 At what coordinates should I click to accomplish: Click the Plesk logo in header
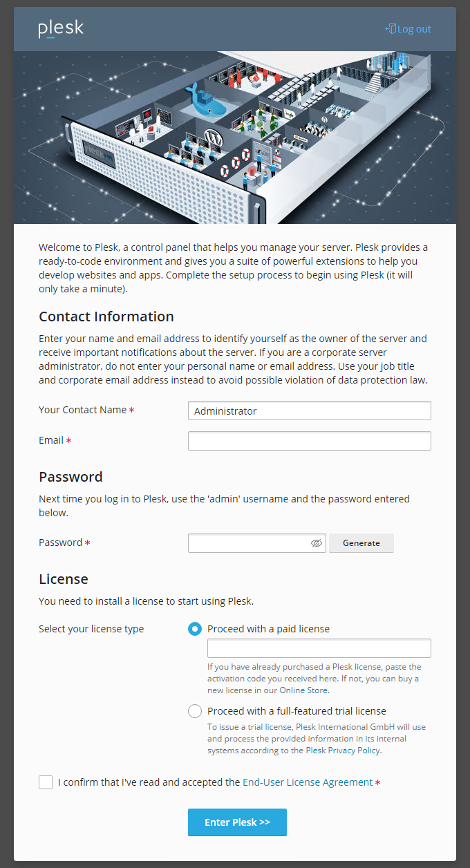coord(61,28)
